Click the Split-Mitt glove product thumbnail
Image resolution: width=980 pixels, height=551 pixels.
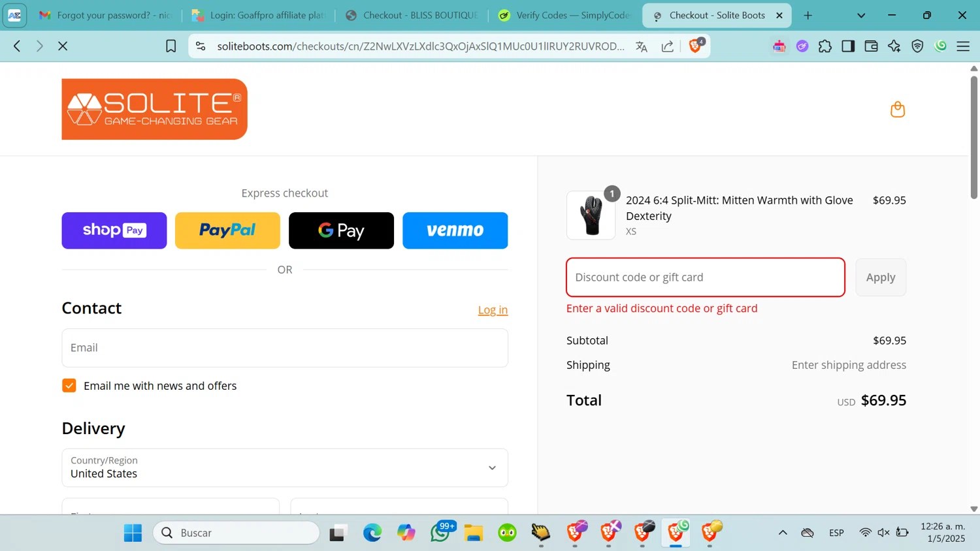[x=591, y=215]
